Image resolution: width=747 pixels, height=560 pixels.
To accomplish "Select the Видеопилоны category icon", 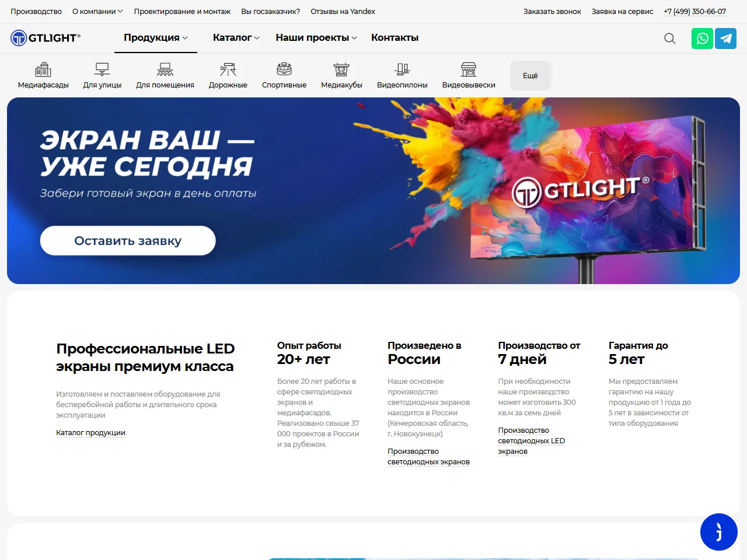I will pyautogui.click(x=402, y=69).
